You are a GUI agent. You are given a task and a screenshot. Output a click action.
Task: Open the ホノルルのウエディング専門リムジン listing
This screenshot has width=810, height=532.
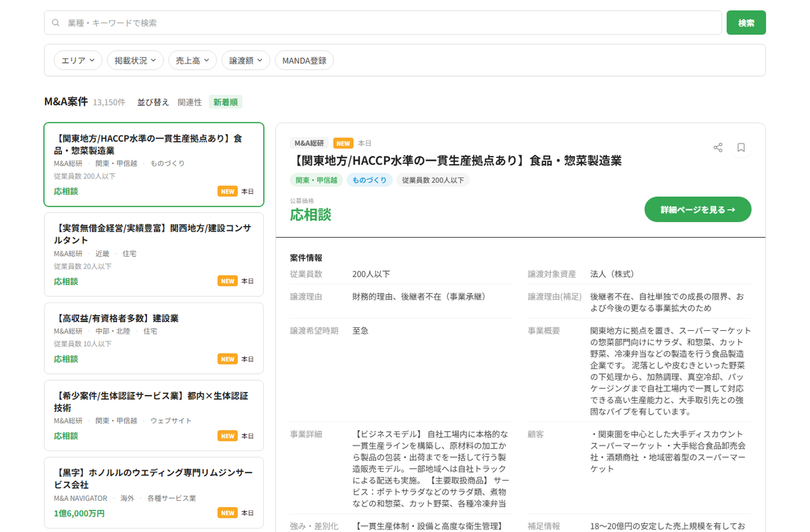pyautogui.click(x=154, y=493)
